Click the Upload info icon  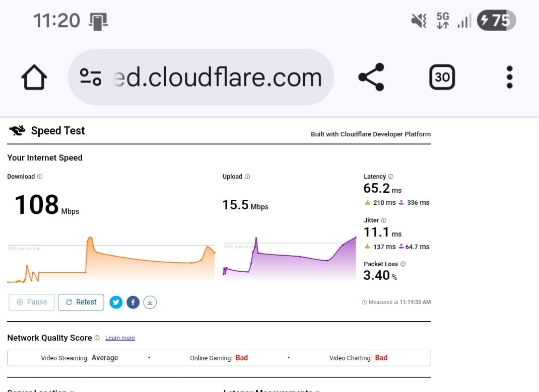(247, 177)
